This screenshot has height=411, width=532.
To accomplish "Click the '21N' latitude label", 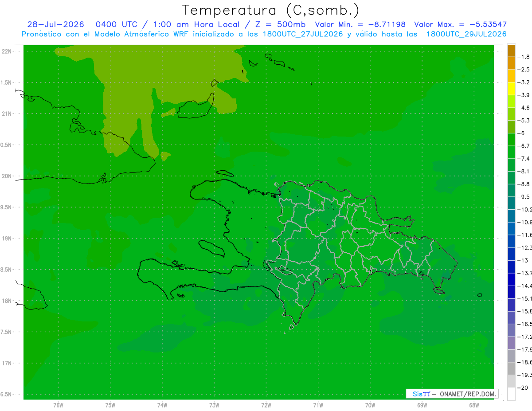I will pos(7,114).
